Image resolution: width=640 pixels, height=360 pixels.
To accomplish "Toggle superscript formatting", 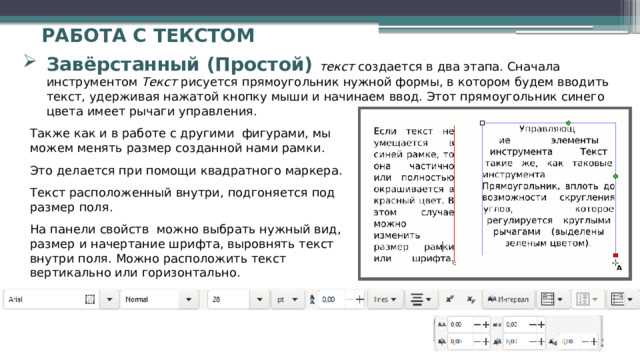I will pos(450,300).
